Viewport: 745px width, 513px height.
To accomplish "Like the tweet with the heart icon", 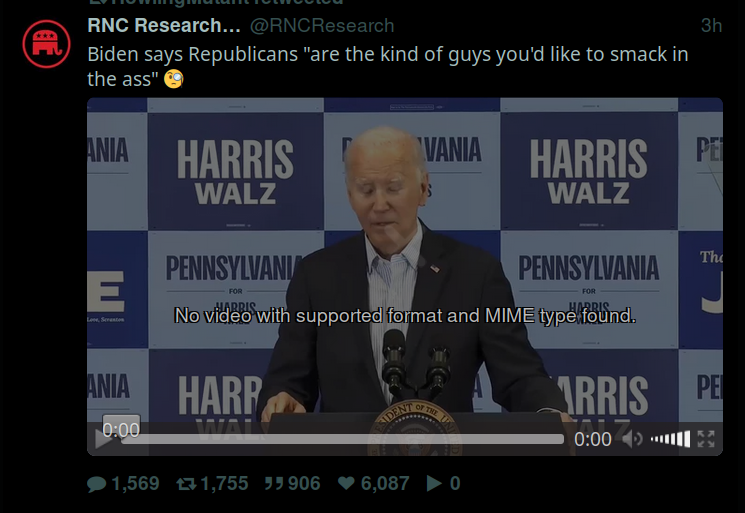I will [346, 483].
